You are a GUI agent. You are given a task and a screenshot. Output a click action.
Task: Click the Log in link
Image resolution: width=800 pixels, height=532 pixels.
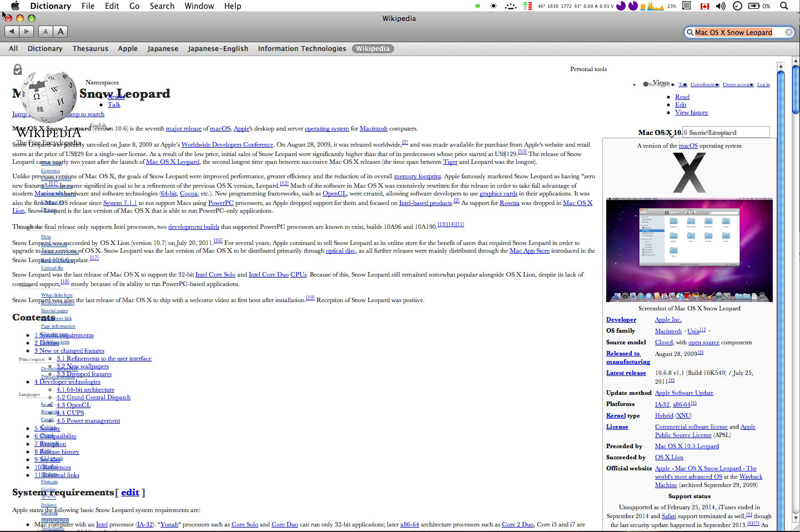pos(763,84)
